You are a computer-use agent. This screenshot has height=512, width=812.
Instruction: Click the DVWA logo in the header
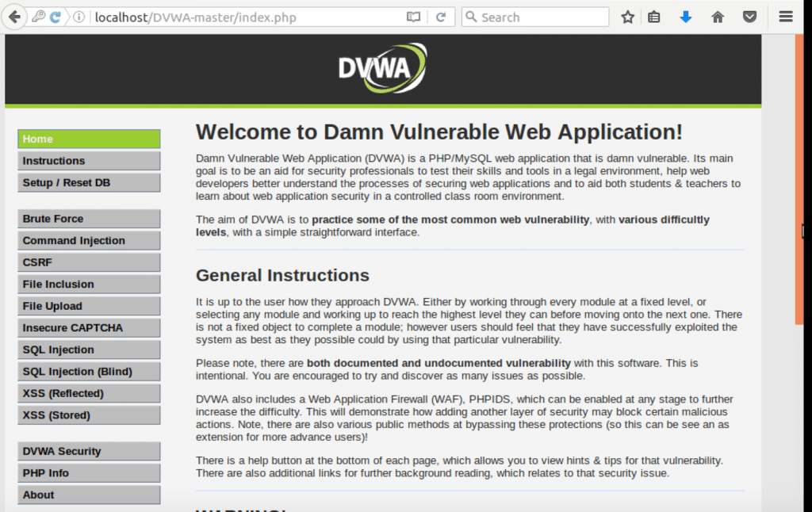pyautogui.click(x=383, y=68)
